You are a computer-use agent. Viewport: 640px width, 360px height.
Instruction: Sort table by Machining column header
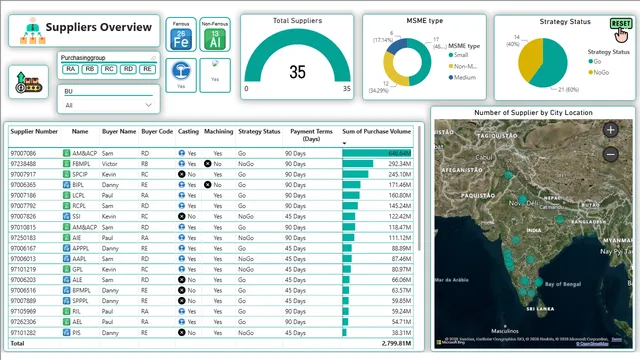[218, 131]
